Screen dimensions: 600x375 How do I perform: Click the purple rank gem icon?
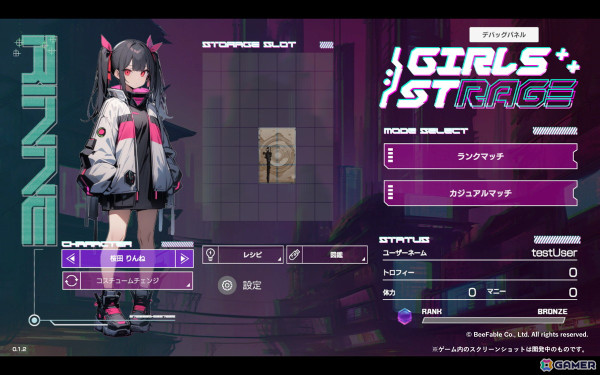point(404,316)
